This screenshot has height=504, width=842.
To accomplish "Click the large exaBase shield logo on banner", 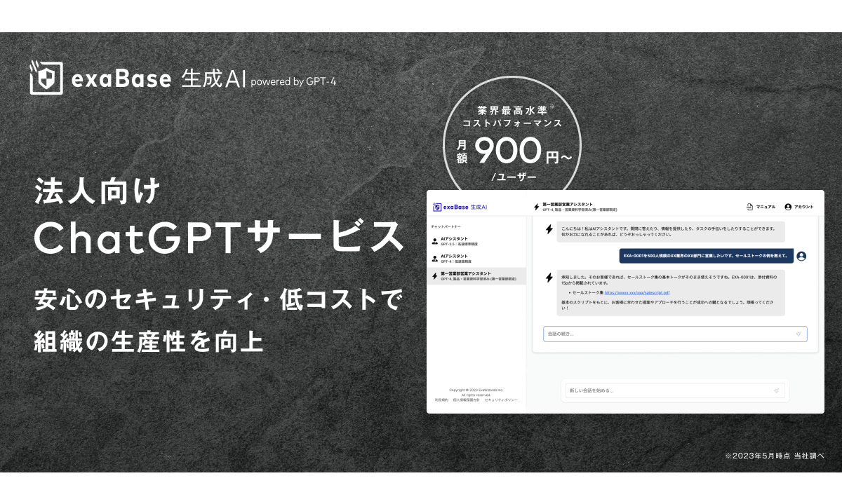I will [46, 78].
